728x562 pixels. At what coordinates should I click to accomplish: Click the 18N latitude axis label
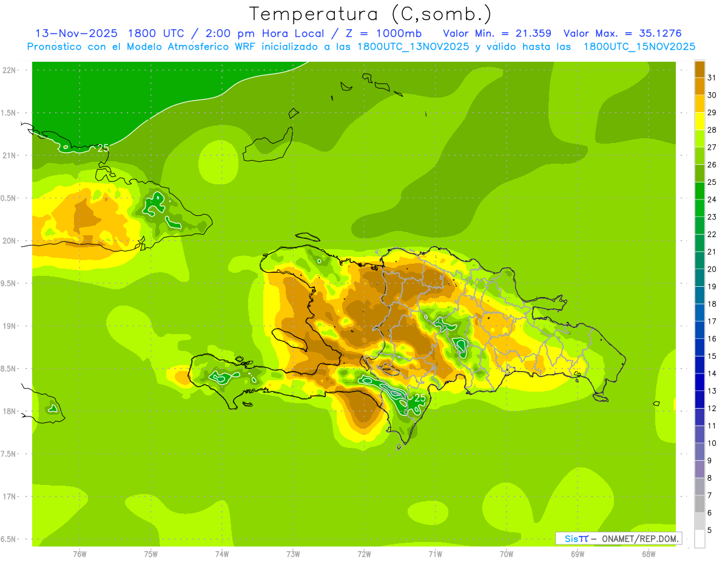click(x=10, y=411)
